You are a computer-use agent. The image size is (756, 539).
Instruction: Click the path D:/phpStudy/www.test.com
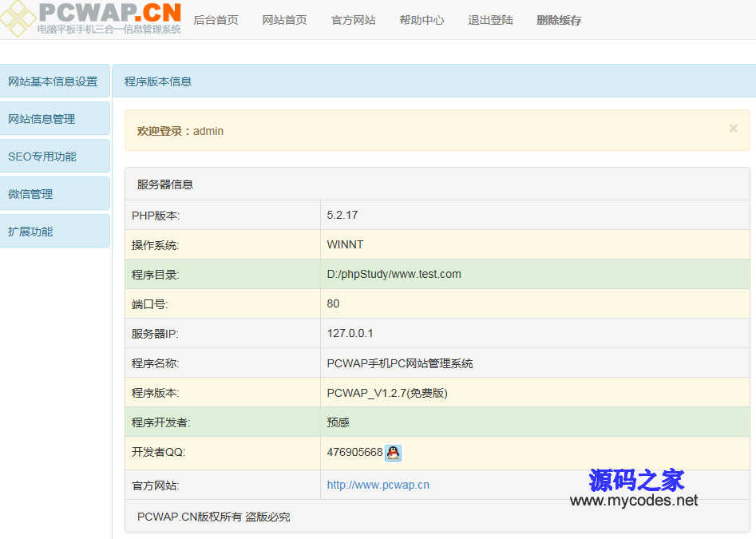coord(394,274)
